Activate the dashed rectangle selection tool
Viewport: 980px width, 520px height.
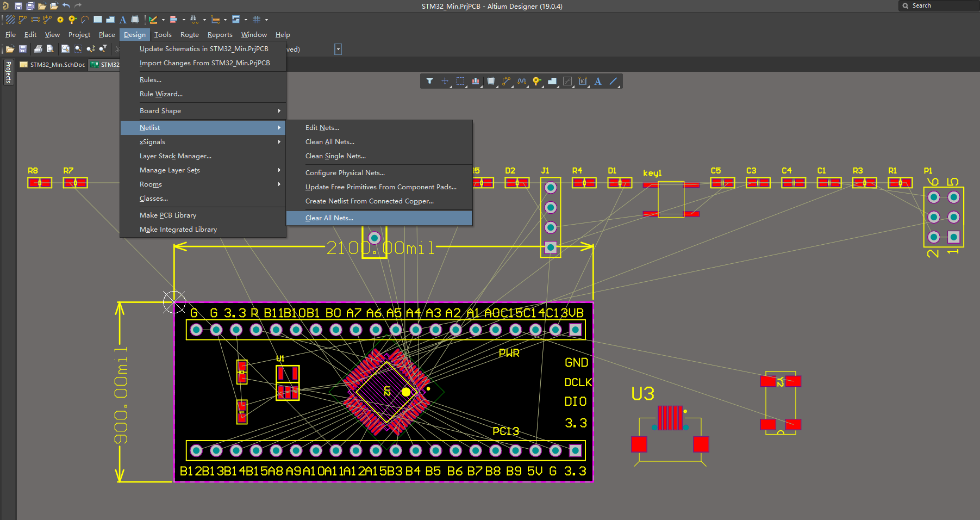tap(460, 81)
